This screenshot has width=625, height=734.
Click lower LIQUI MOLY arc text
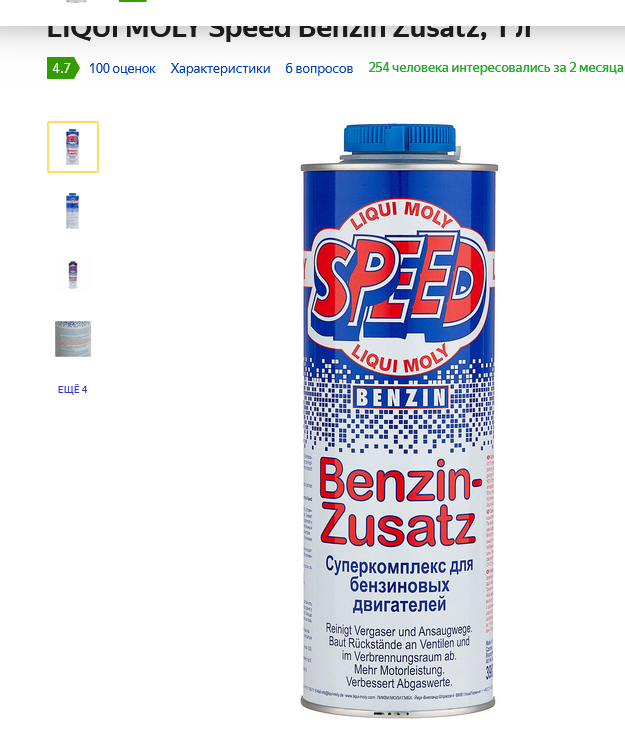coord(399,360)
